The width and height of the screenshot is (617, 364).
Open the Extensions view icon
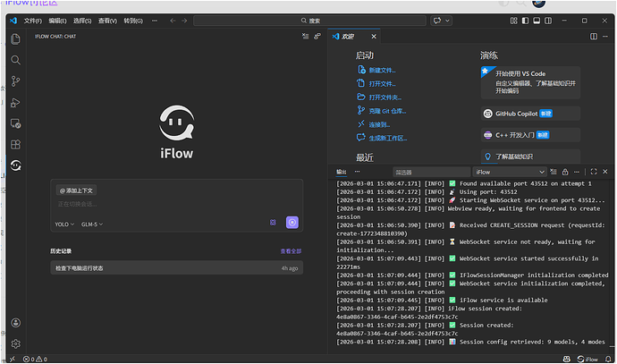(x=15, y=144)
